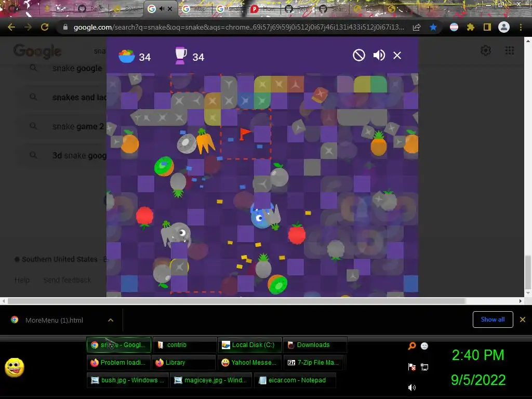Open Google apps grid icon
The height and width of the screenshot is (399, 532).
tap(509, 50)
